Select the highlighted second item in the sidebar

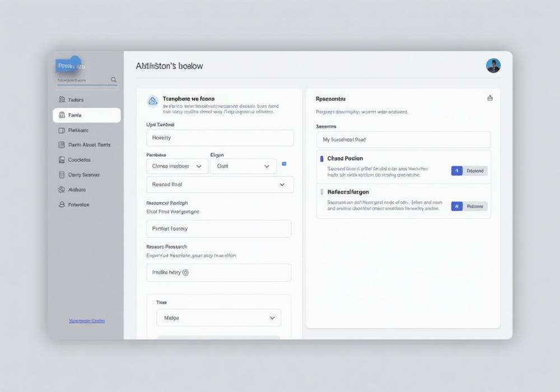86,115
